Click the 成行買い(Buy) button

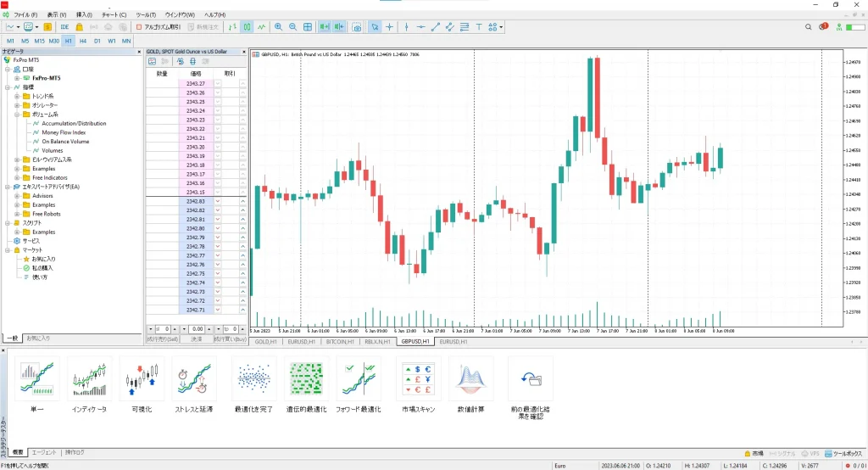(230, 339)
